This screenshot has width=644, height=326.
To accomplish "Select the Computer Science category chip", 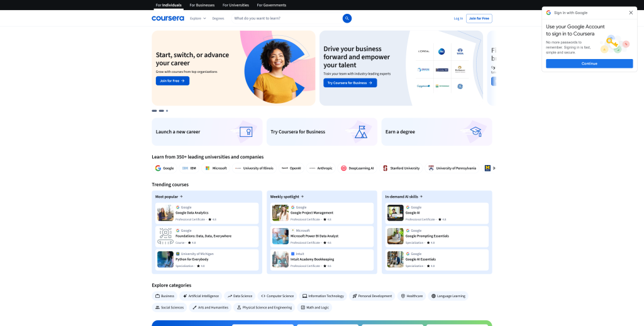I will coord(277,296).
